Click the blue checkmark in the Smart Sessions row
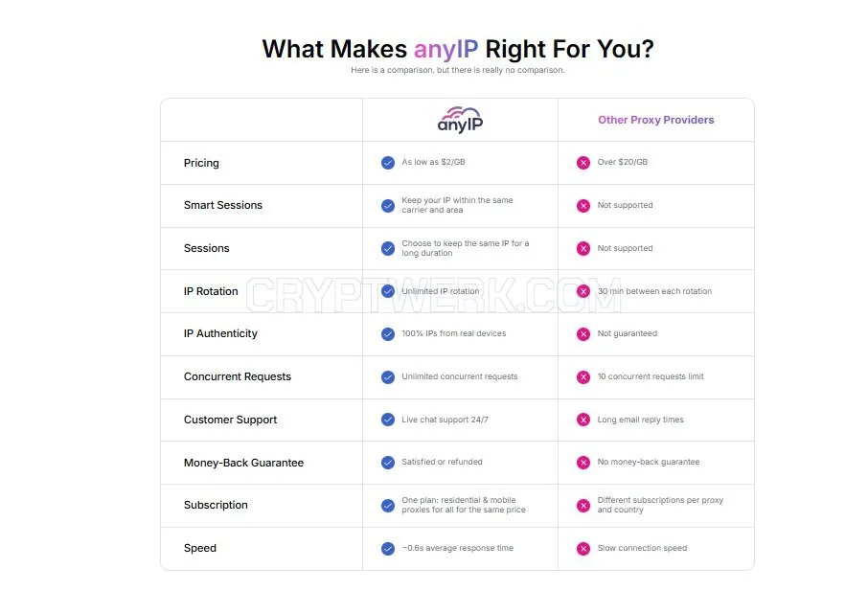 coord(388,205)
